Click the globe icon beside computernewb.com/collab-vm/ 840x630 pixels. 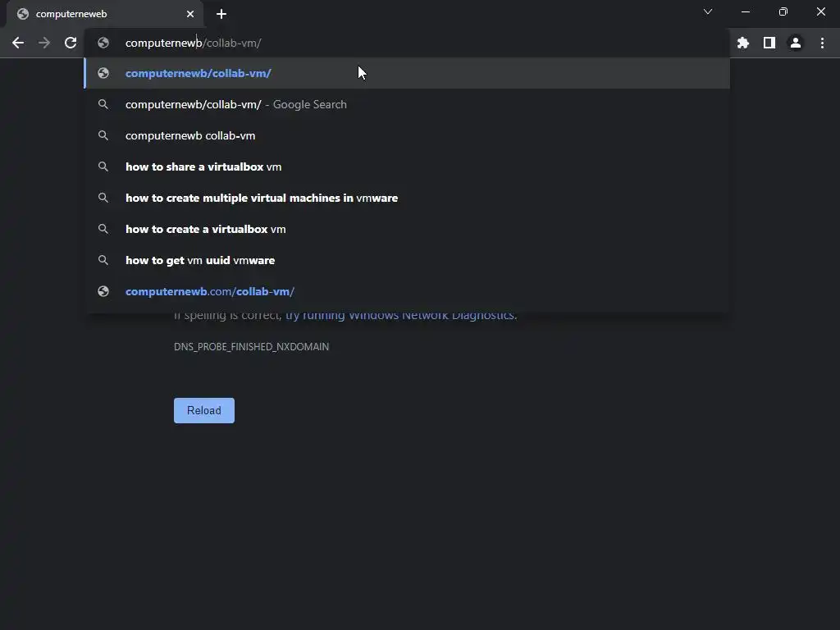coord(103,291)
